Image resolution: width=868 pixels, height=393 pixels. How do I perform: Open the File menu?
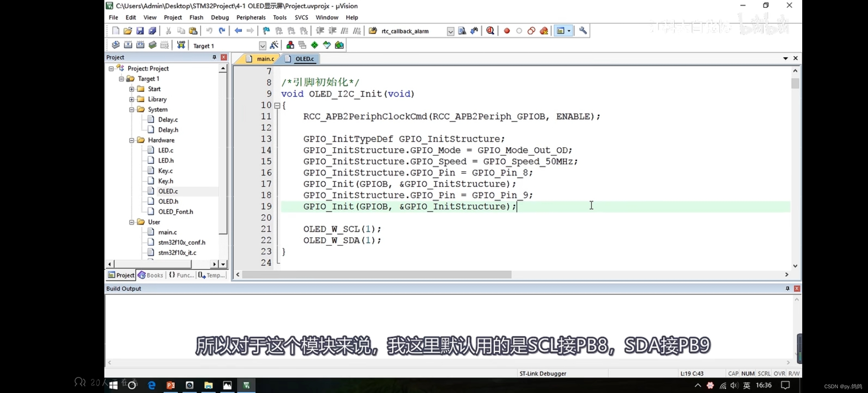113,17
